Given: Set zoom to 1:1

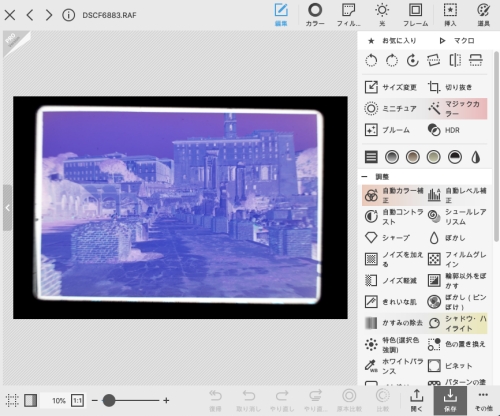Looking at the screenshot, I should point(77,400).
